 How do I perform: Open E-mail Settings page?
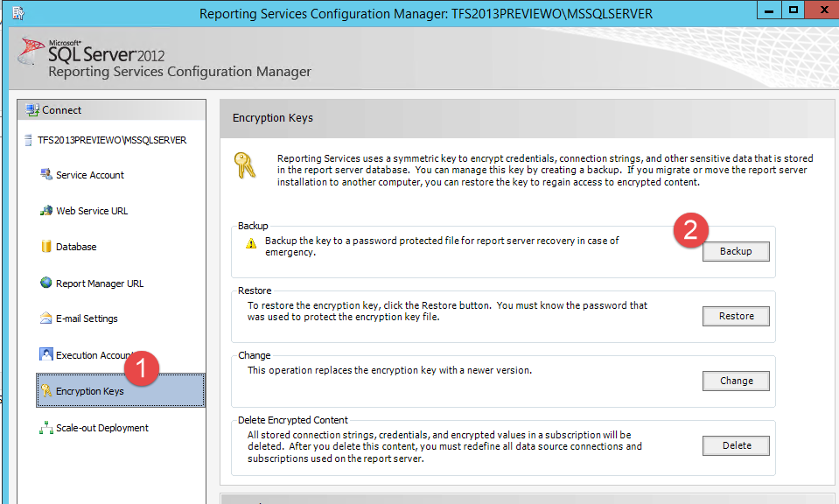[x=87, y=318]
